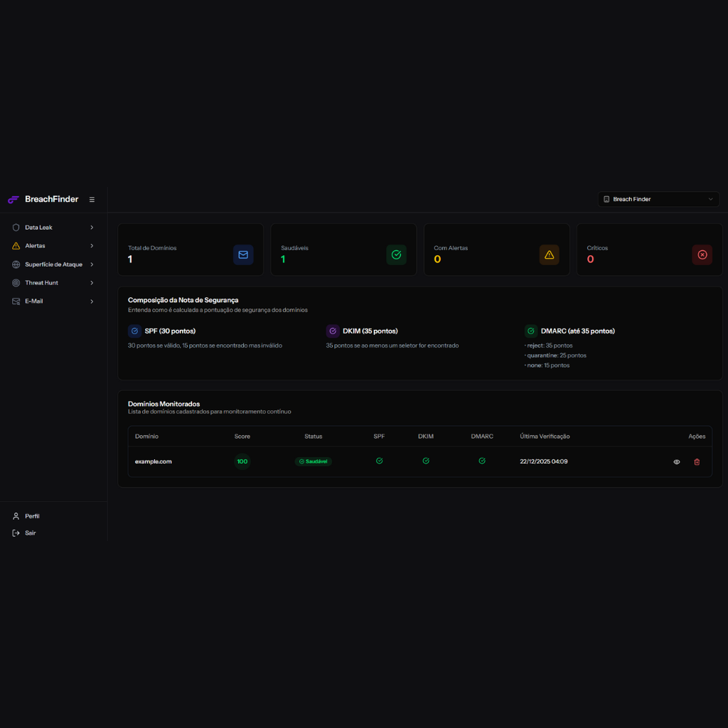
Task: Click Sair to log out
Action: click(30, 533)
